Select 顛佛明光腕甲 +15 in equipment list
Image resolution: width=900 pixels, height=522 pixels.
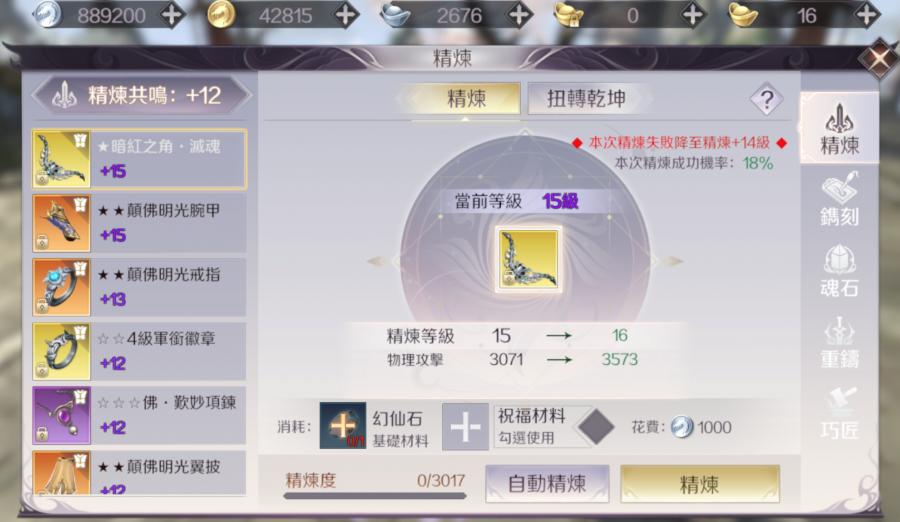click(139, 223)
